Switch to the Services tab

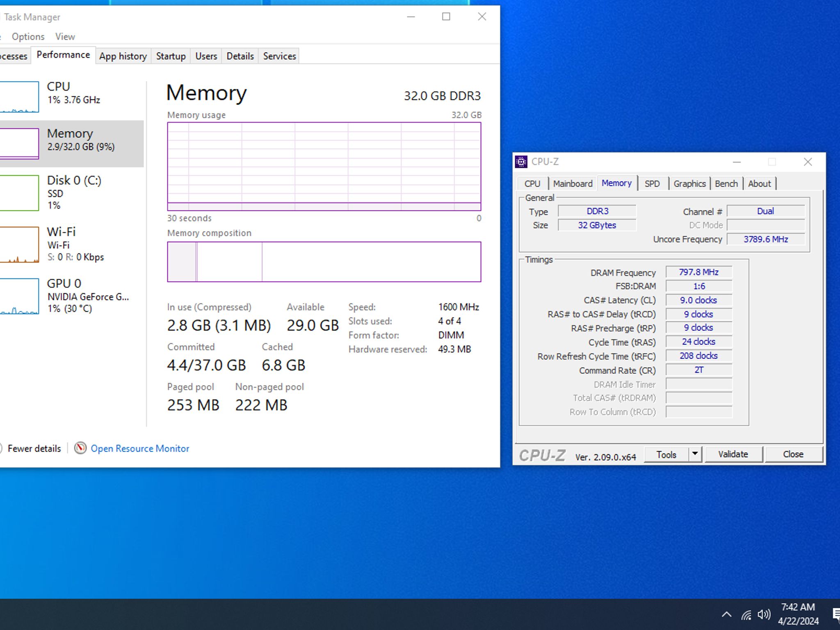coord(280,56)
